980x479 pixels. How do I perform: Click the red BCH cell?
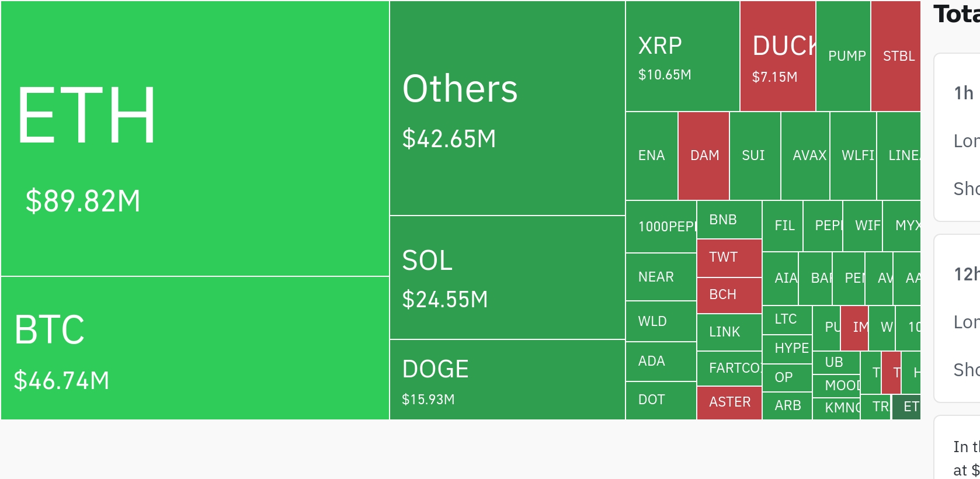[x=729, y=295]
